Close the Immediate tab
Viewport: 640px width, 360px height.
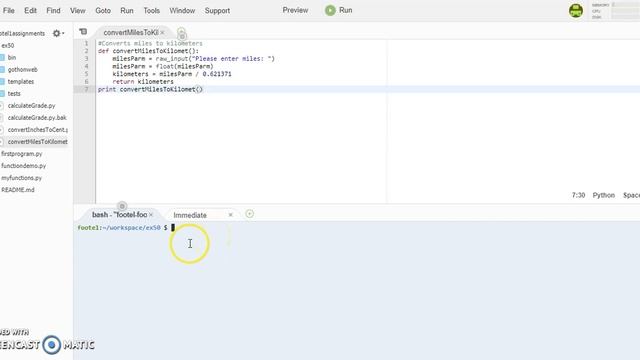[231, 215]
